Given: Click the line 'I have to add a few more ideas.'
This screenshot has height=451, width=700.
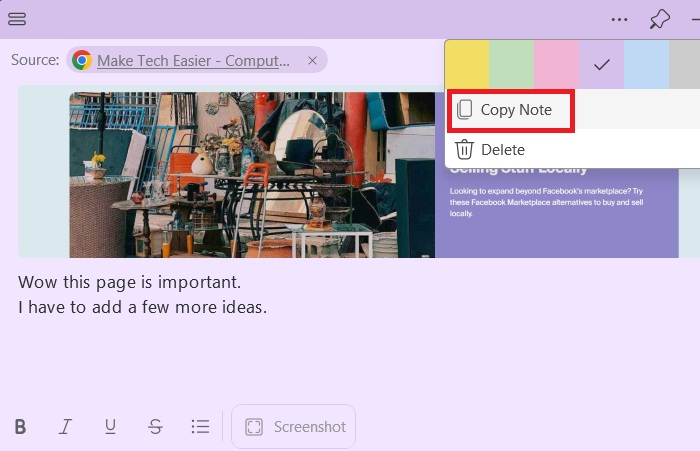Looking at the screenshot, I should tap(142, 307).
